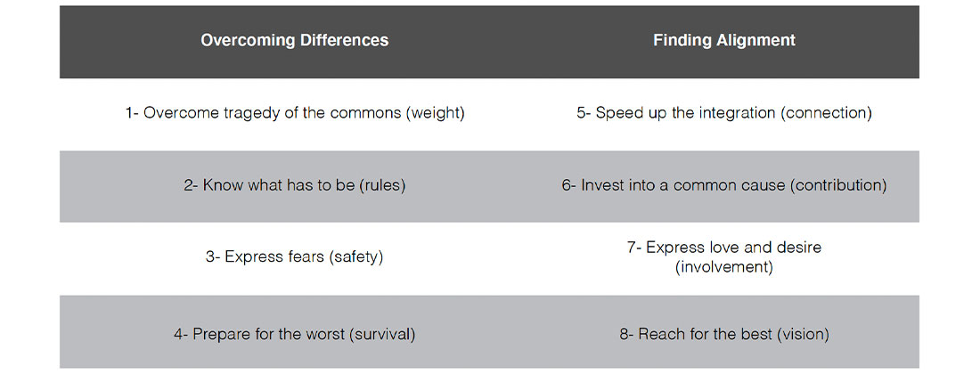Click the word '(involvement)' under item seven
This screenshot has height=374, width=980.
coord(723,267)
